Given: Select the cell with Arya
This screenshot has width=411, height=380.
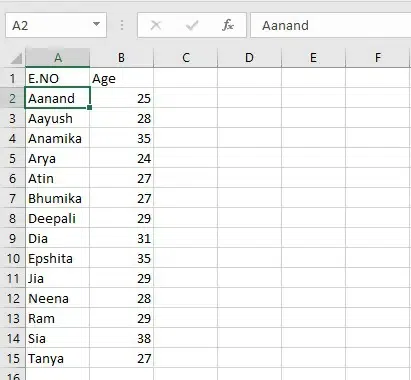Looking at the screenshot, I should 58,158.
